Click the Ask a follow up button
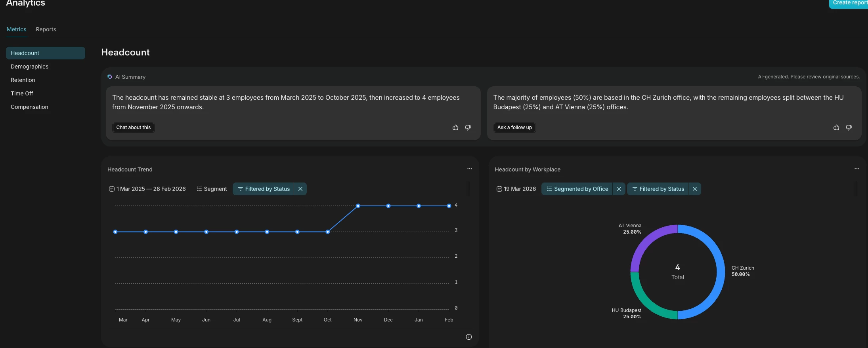The width and height of the screenshot is (868, 348). click(x=514, y=127)
